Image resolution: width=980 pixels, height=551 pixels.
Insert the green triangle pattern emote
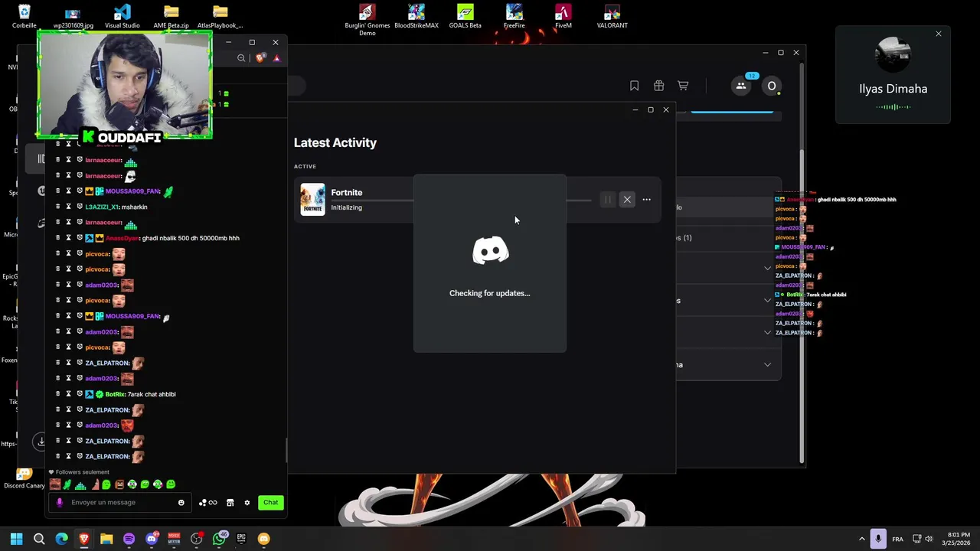[x=80, y=484]
